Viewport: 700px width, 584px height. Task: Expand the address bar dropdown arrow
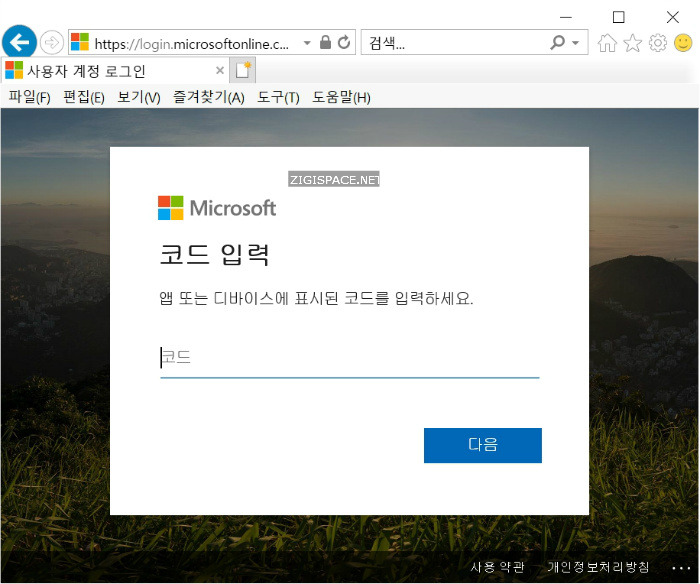pos(307,43)
